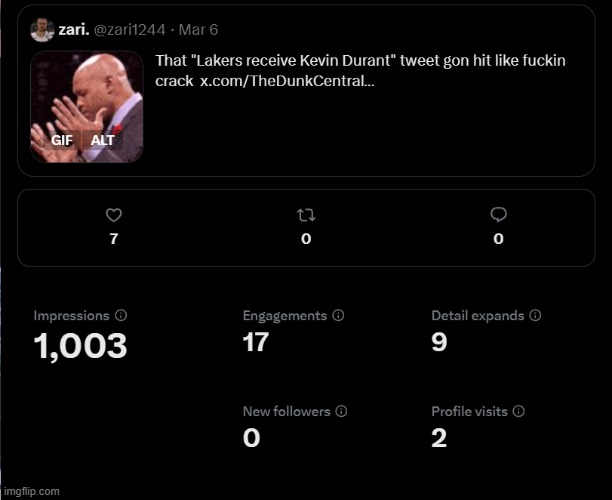Image resolution: width=612 pixels, height=500 pixels.
Task: Click the New followers info icon
Action: [x=341, y=411]
